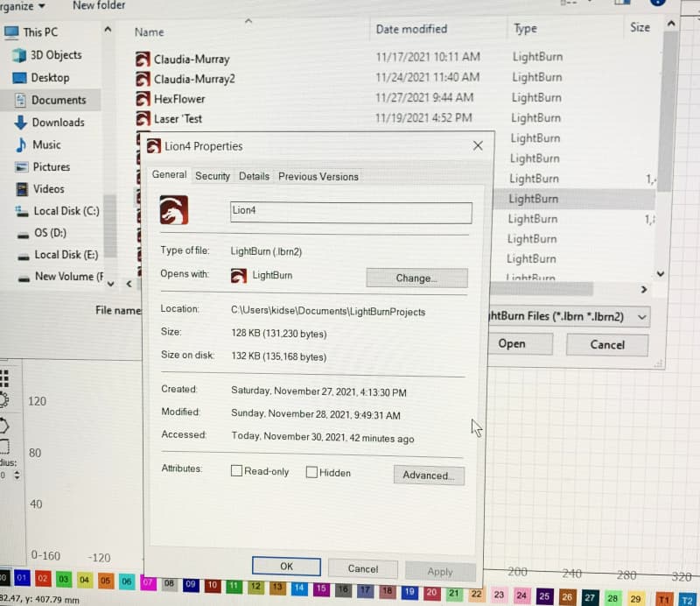Click the Apply button in Properties
Viewport: 700px width, 606px height.
440,571
